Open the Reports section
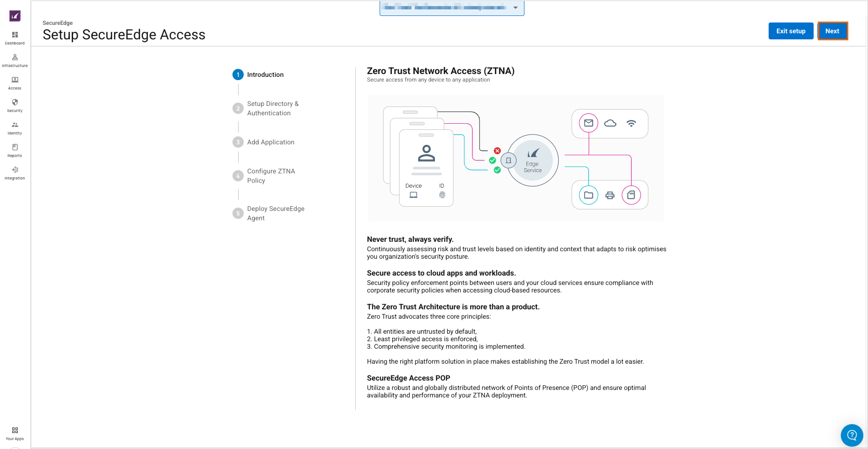868x449 pixels. (x=15, y=150)
